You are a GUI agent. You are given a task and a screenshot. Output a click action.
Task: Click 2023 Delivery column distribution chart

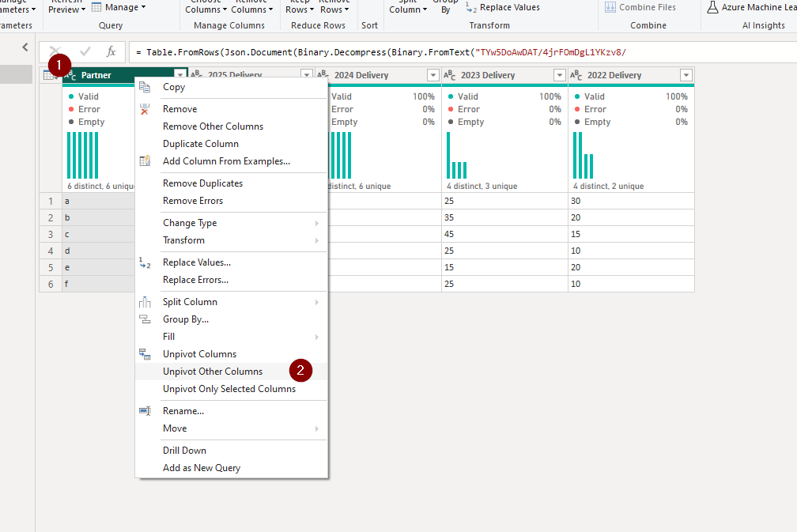point(456,155)
